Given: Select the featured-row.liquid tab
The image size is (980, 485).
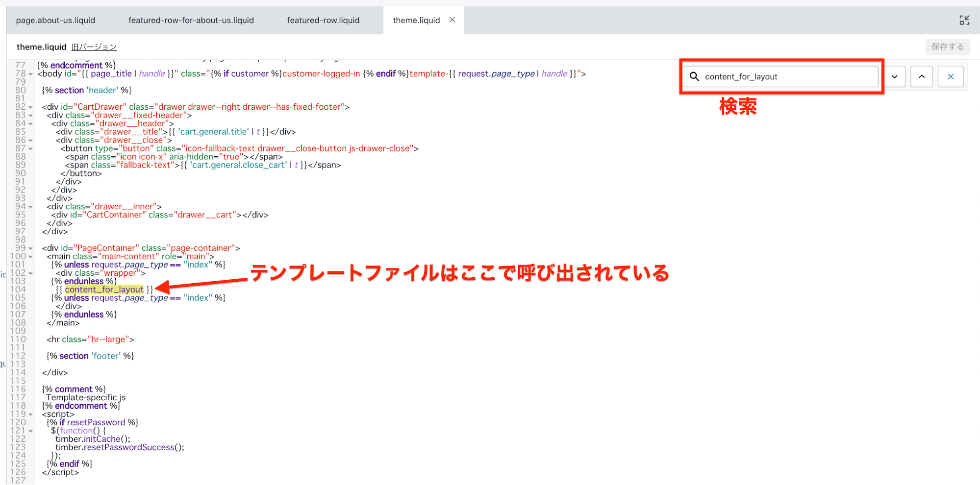Looking at the screenshot, I should click(x=323, y=20).
